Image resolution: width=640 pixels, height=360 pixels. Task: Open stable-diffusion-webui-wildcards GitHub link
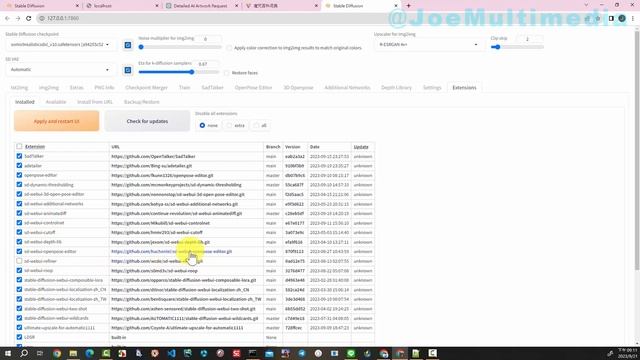pyautogui.click(x=184, y=318)
